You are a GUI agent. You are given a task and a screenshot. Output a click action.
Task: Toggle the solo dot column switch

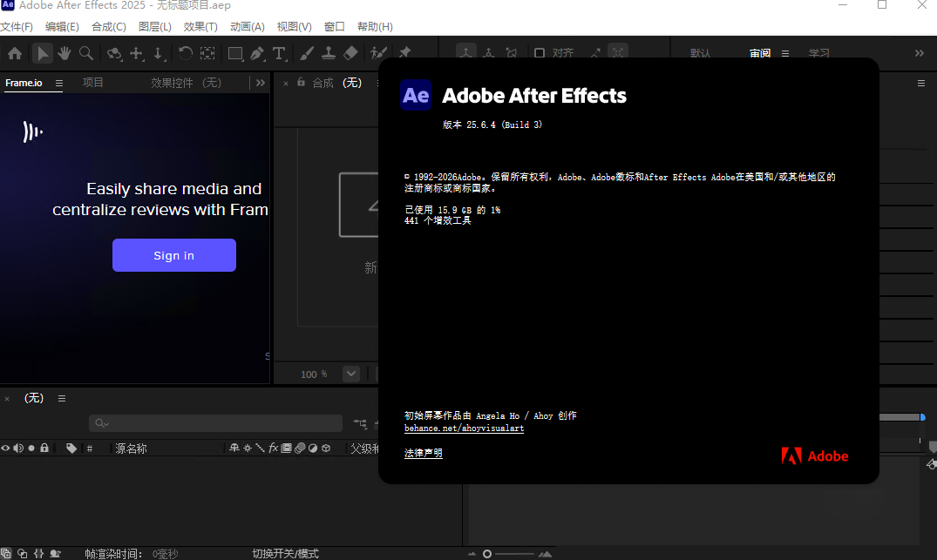(31, 448)
